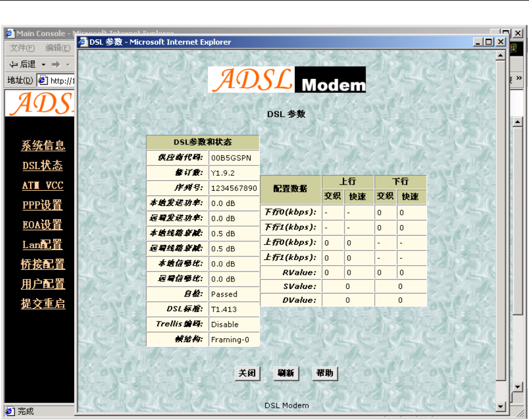Open the back-history dropdown arrow next to 后退

44,64
